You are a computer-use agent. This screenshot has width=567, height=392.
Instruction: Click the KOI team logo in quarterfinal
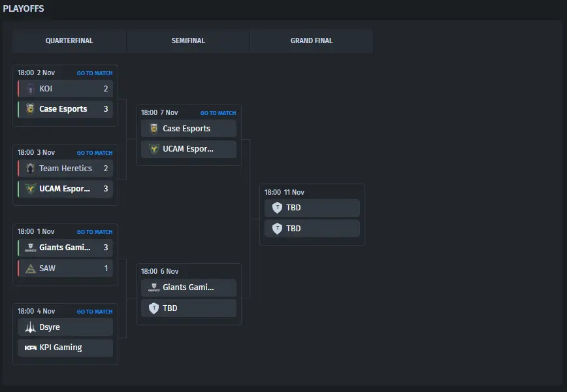click(x=31, y=89)
